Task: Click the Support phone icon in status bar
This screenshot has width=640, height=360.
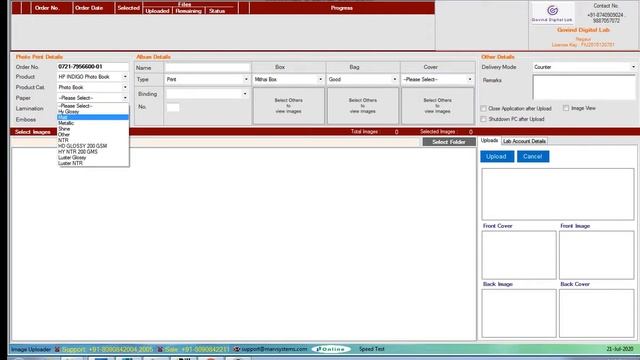Action: pos(57,349)
